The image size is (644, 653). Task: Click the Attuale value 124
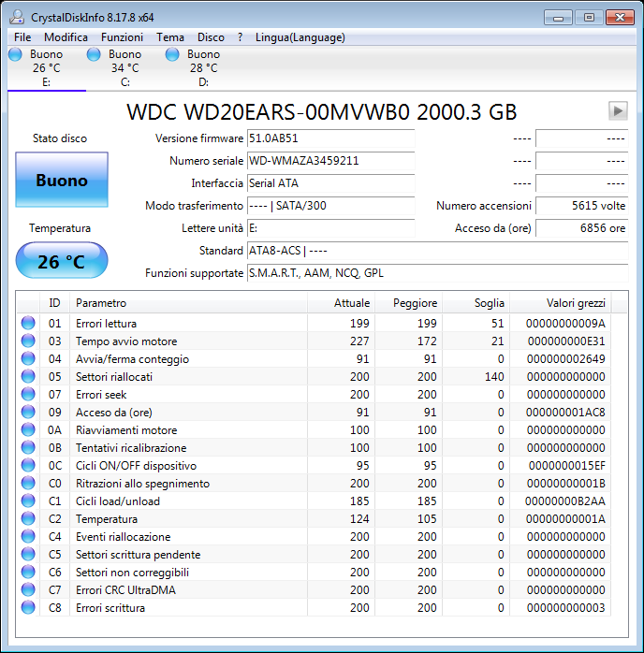coord(359,519)
